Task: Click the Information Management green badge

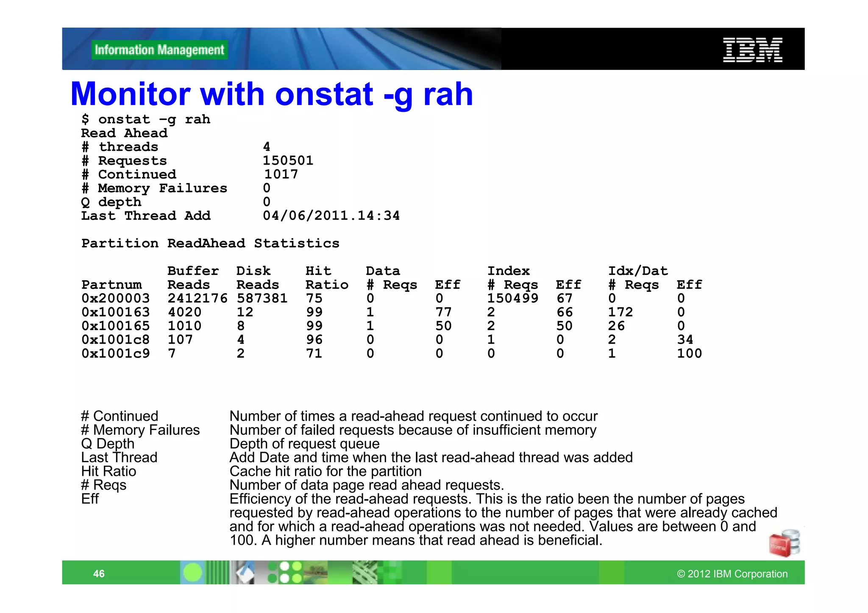Action: click(159, 50)
